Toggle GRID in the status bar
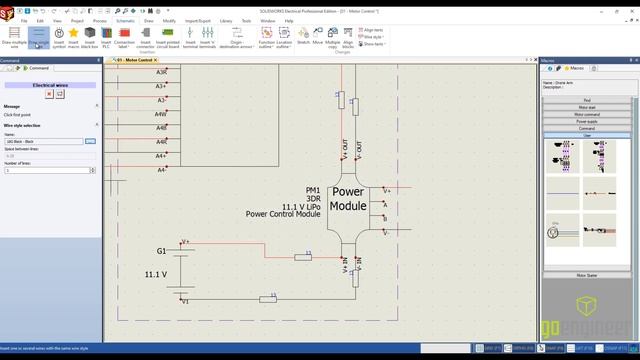This screenshot has height=360, width=640. pos(488,348)
